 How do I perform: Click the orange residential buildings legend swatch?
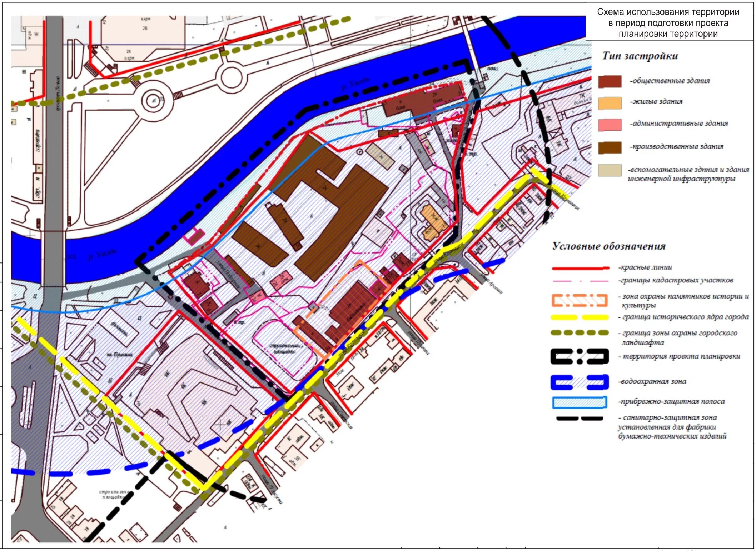(x=610, y=103)
